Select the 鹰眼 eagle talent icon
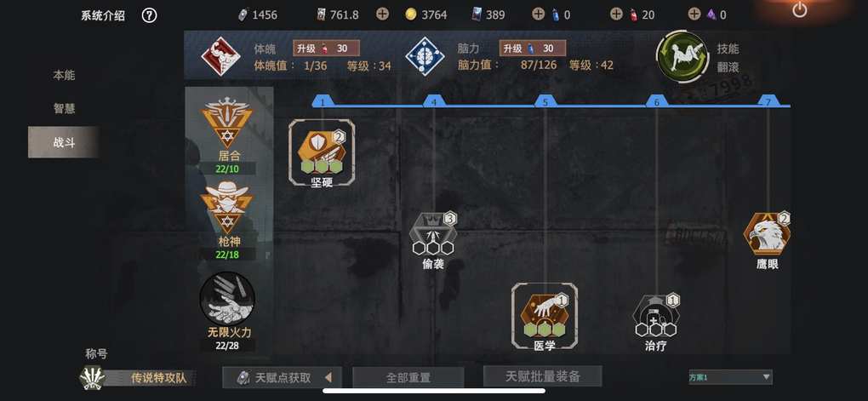 (767, 234)
